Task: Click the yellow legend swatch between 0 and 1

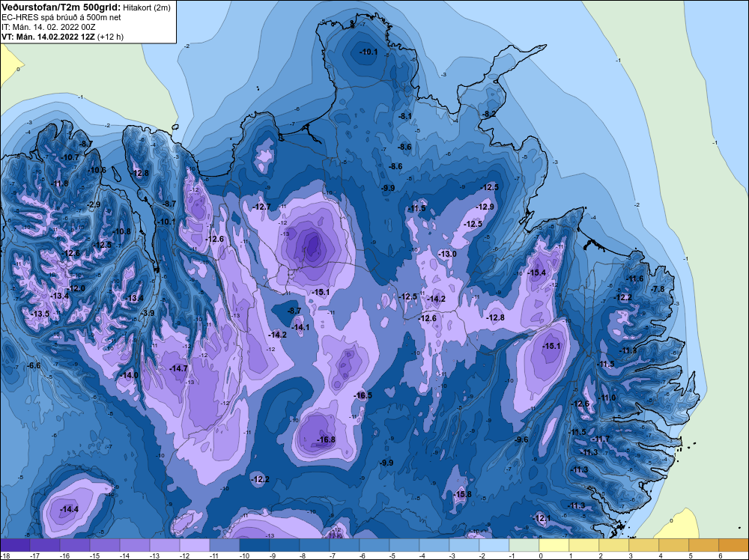Action: (554, 545)
